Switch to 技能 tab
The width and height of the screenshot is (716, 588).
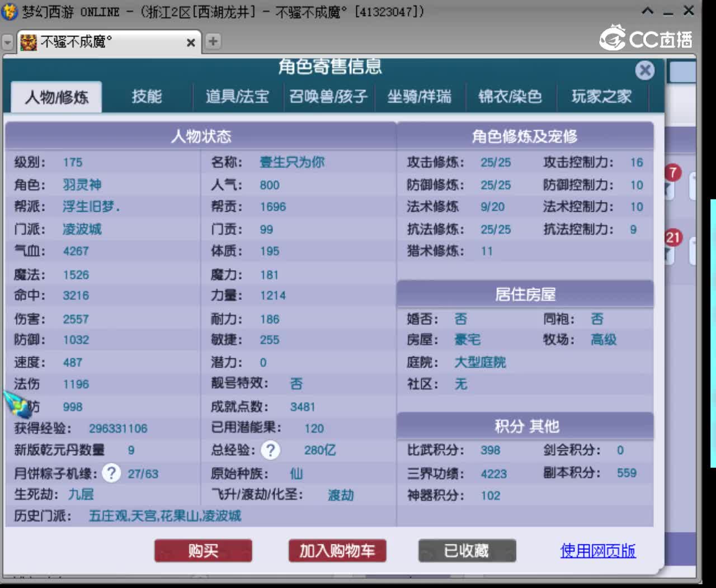click(x=147, y=97)
